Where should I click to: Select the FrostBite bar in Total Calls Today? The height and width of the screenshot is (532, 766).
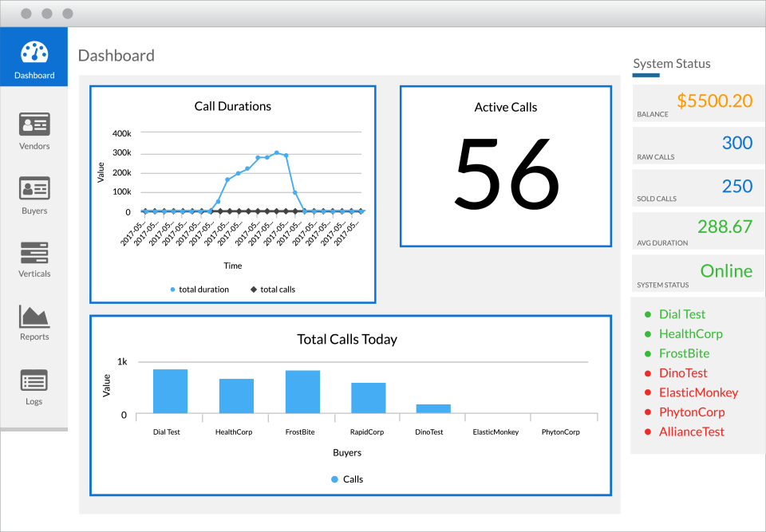pyautogui.click(x=302, y=391)
